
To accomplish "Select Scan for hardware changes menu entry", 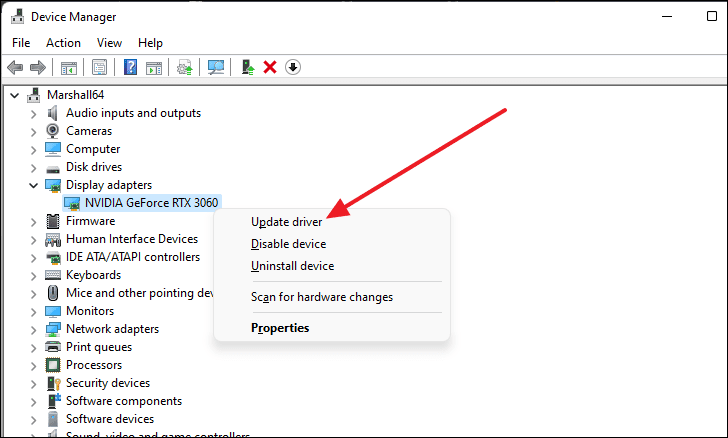I will point(322,297).
